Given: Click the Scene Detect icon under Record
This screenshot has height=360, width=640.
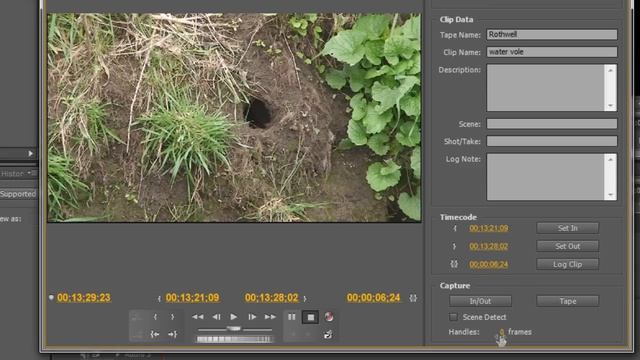Looking at the screenshot, I should coord(328,335).
